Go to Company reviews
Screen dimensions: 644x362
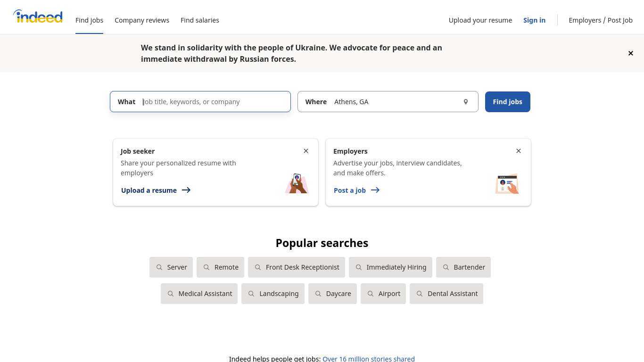tap(142, 20)
